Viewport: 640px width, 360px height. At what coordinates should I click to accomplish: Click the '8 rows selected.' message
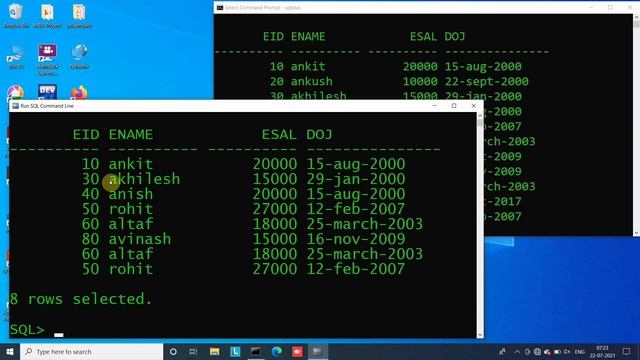(x=81, y=299)
